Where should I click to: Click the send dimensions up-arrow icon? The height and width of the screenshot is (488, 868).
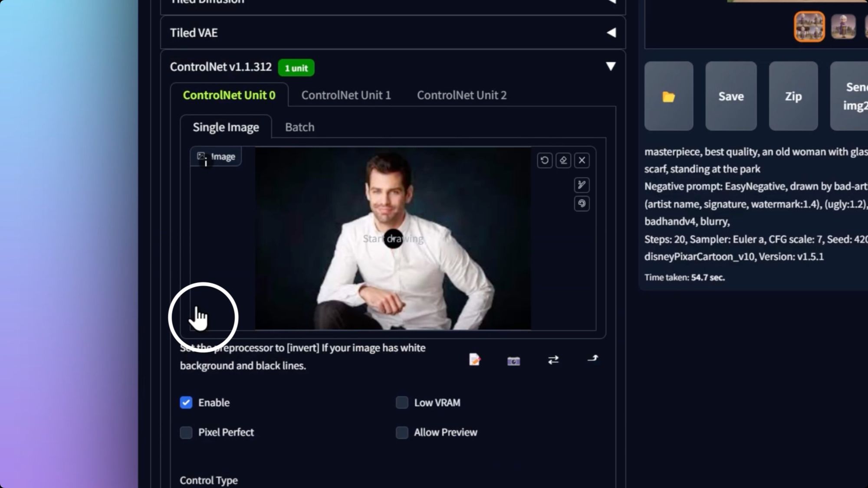coord(592,359)
